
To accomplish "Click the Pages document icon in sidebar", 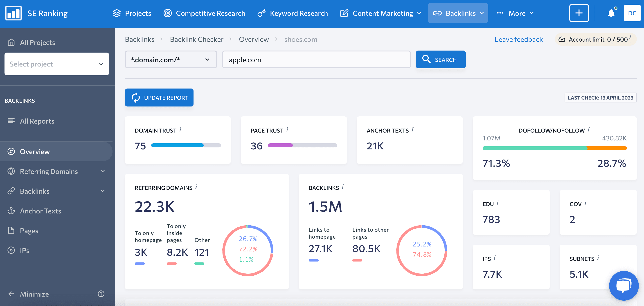I will tap(11, 230).
